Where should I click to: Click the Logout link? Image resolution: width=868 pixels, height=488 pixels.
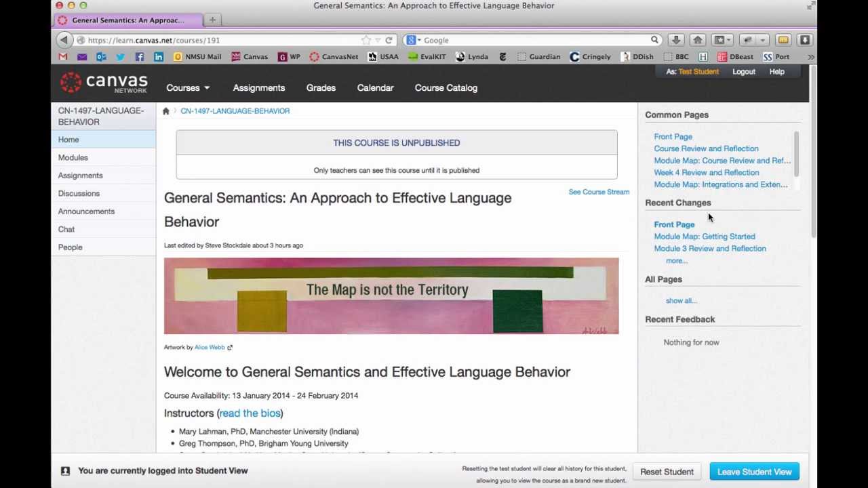tap(744, 72)
